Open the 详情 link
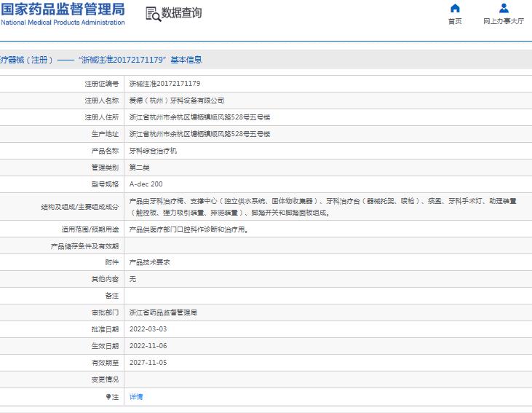 tap(136, 397)
